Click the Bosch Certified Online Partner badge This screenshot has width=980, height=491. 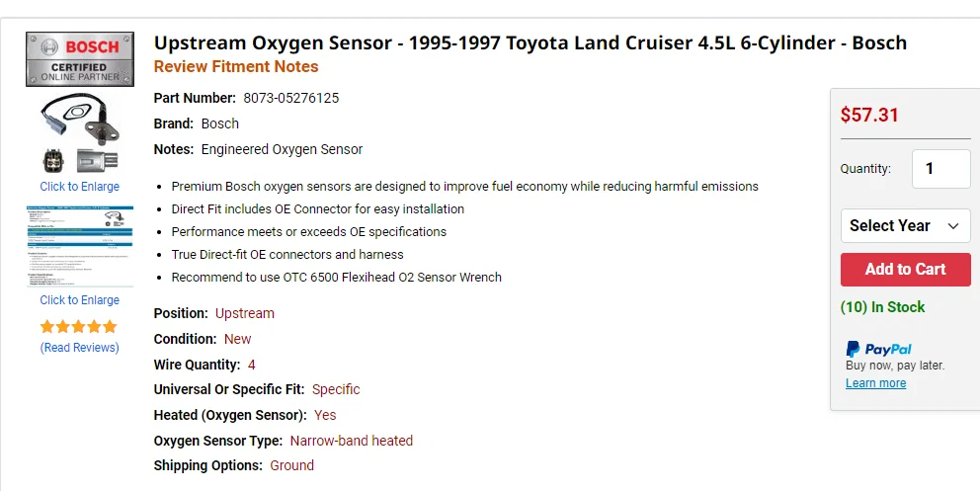(x=79, y=59)
